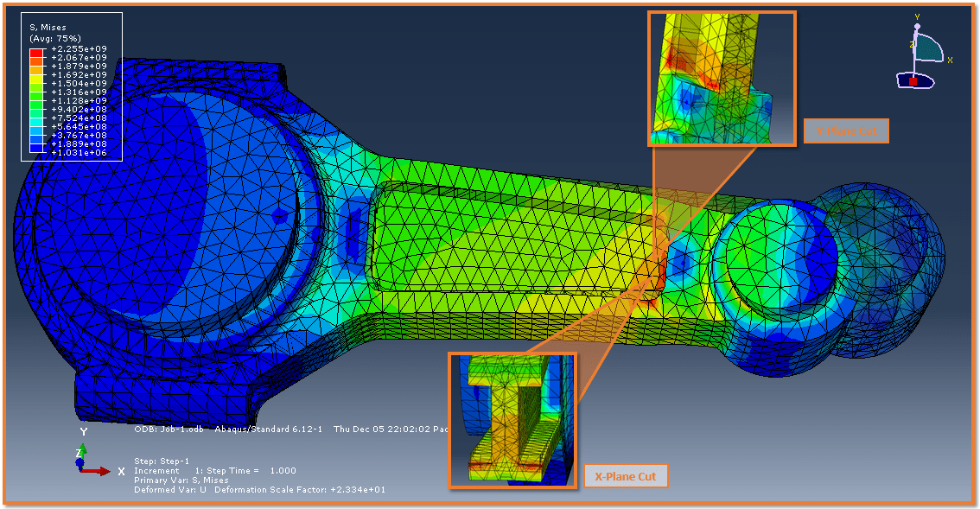Click the dark blue bottom swatch in the legend
Screen dimensions: 980x509
click(x=37, y=148)
